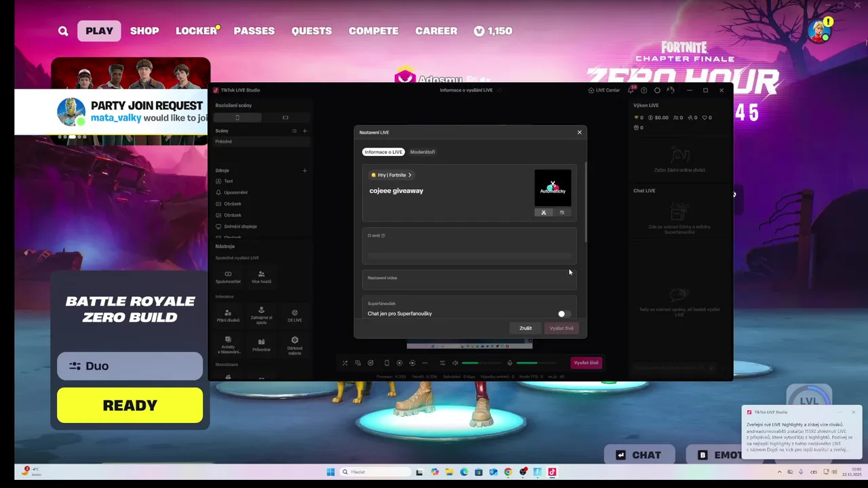This screenshot has height=488, width=868.
Task: Open the CAREER tab in Fortnite
Action: coord(436,31)
